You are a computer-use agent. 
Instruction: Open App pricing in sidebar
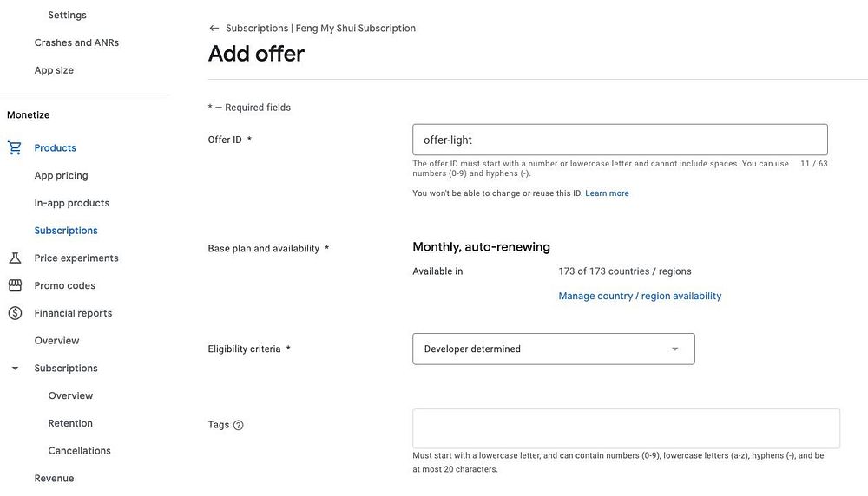point(61,176)
